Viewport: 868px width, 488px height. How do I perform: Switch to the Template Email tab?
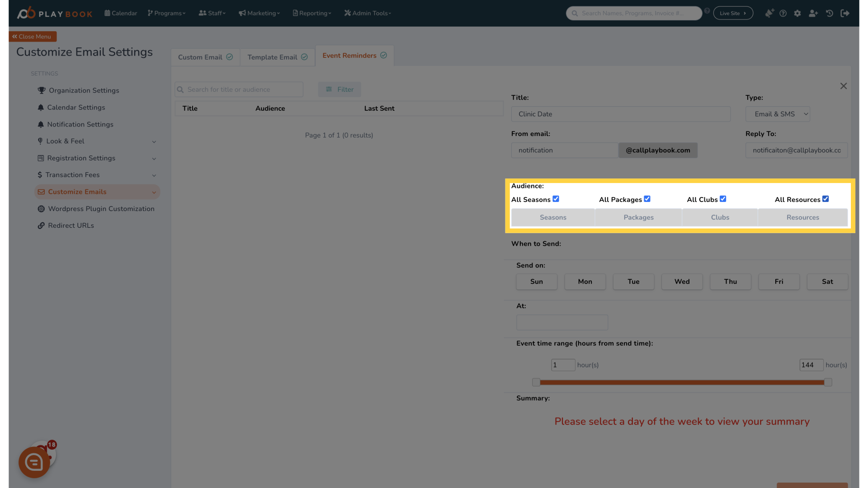[x=273, y=57]
